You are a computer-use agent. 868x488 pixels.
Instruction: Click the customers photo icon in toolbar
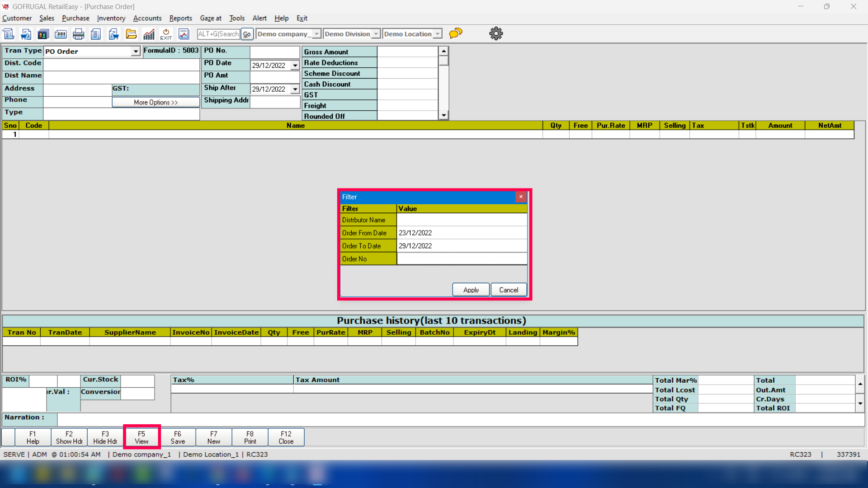tap(43, 34)
